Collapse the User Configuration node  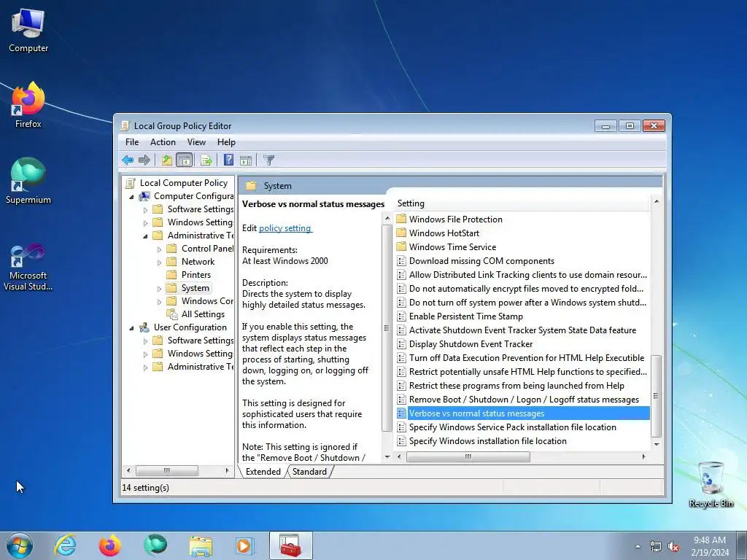pyautogui.click(x=131, y=327)
